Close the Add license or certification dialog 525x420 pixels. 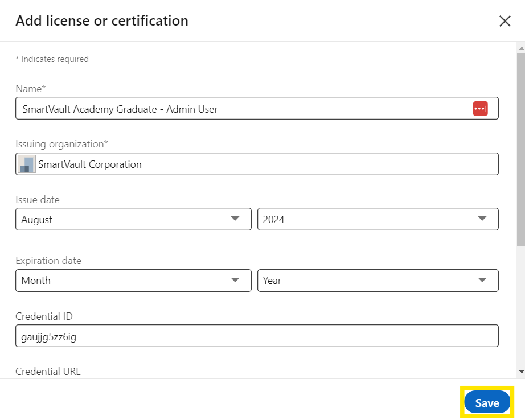[x=505, y=21]
